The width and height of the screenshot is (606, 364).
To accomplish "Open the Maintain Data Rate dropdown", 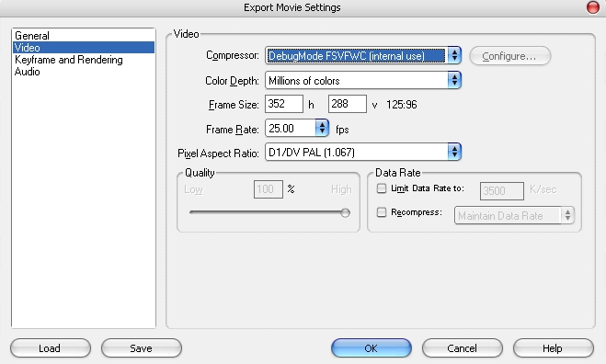I will [514, 215].
